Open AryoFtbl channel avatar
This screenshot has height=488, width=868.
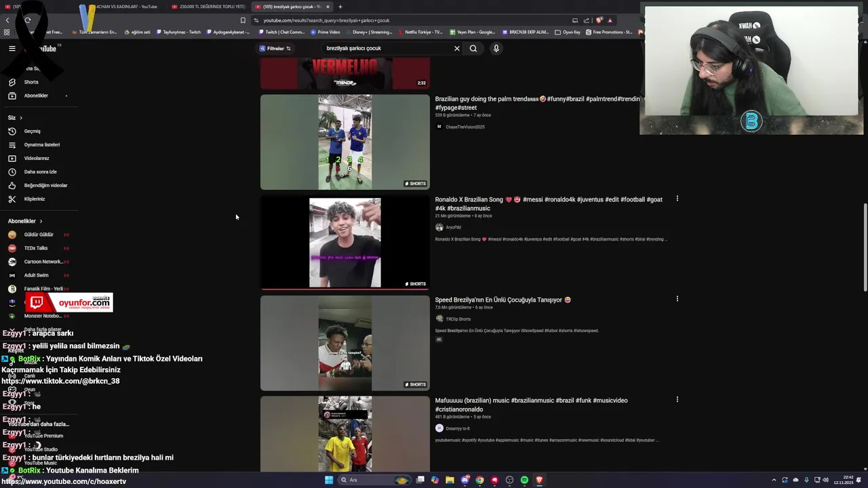point(439,227)
